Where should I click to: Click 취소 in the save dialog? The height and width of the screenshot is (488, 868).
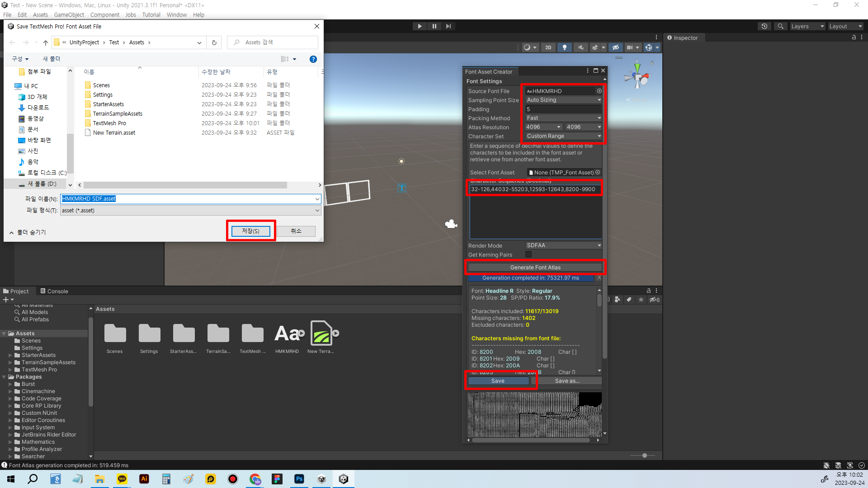click(x=296, y=231)
